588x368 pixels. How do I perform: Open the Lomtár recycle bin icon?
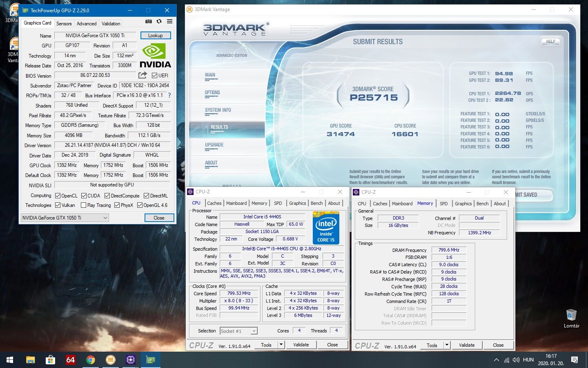coord(571,319)
